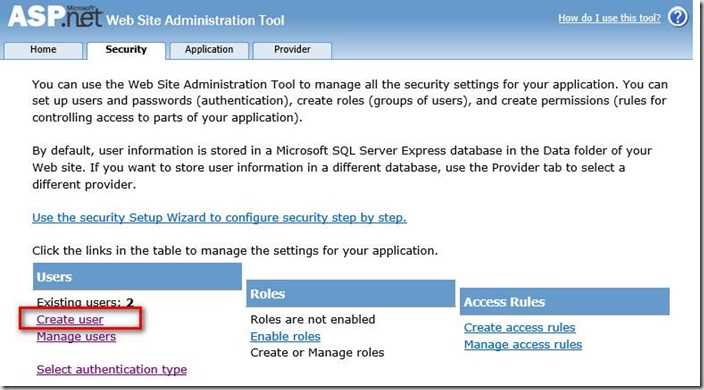Viewport: 704px width, 390px height.
Task: Click Select authentication type link
Action: point(112,370)
